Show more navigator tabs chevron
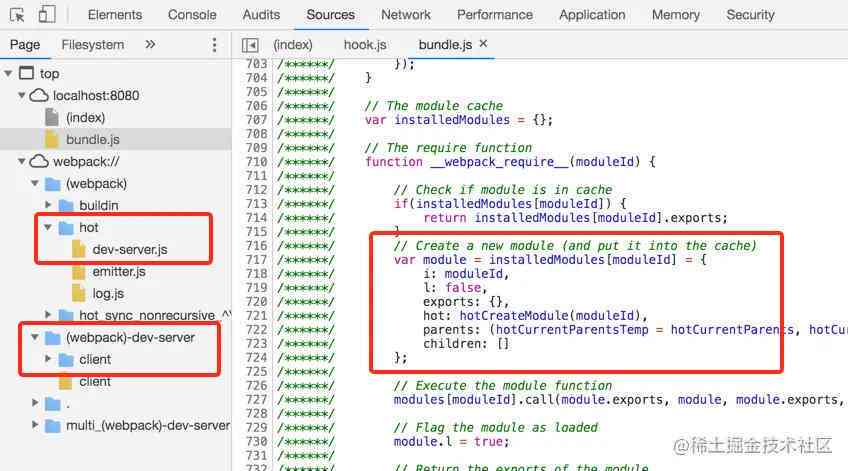 [x=150, y=44]
